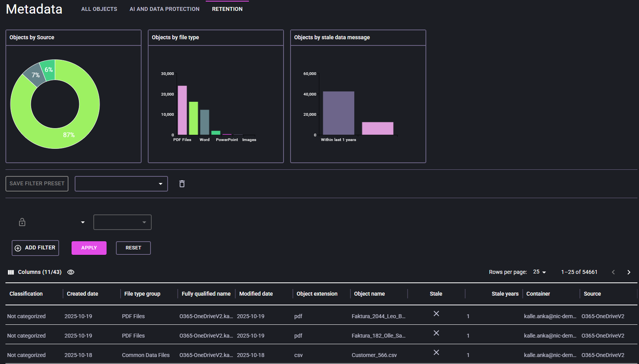639x364 pixels.
Task: Click the previous page arrow
Action: point(613,272)
